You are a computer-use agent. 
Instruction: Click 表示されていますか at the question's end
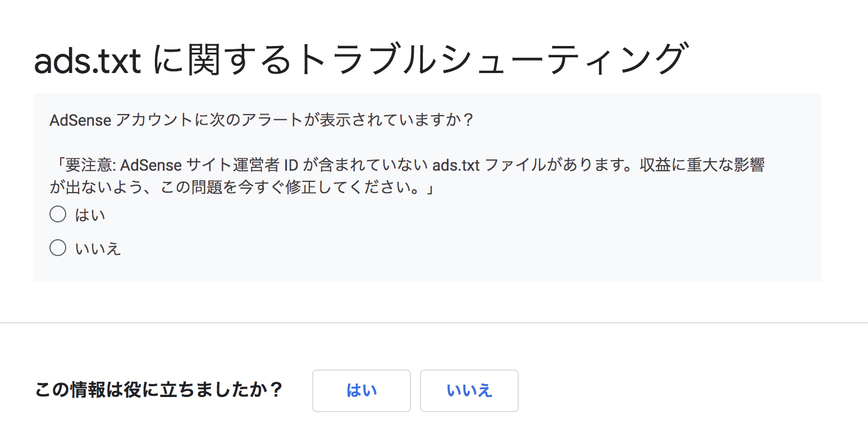point(398,121)
